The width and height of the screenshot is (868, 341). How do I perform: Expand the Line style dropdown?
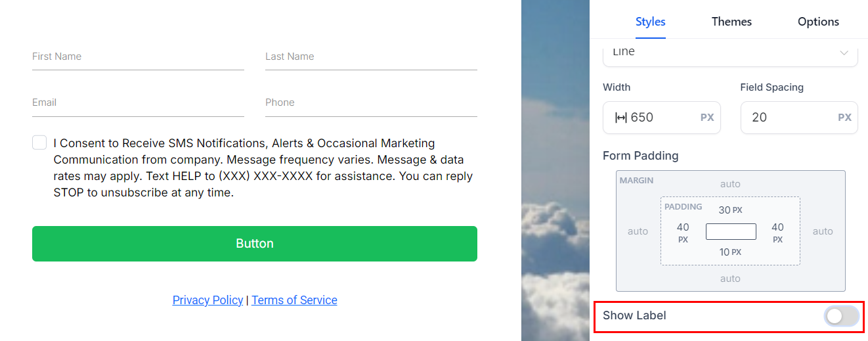(730, 53)
